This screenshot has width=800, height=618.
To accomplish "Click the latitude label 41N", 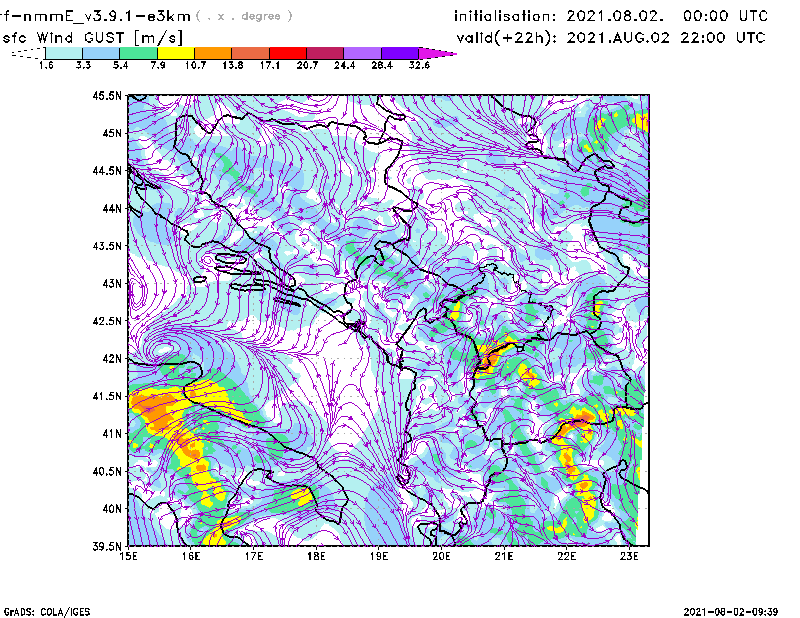I will click(112, 434).
